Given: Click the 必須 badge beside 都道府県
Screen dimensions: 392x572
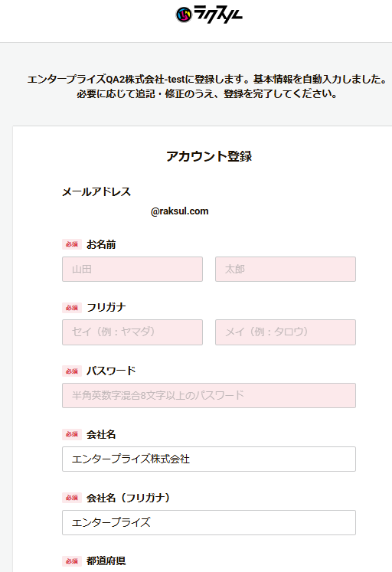Looking at the screenshot, I should click(72, 561).
